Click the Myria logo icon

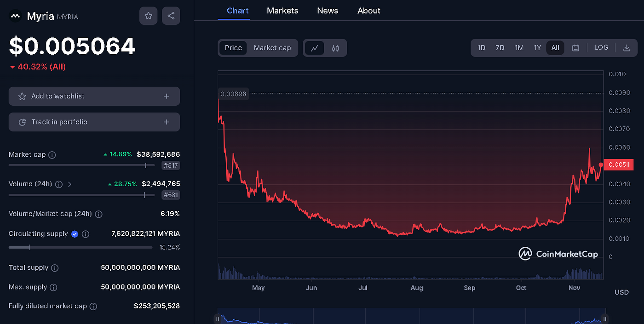(16, 16)
